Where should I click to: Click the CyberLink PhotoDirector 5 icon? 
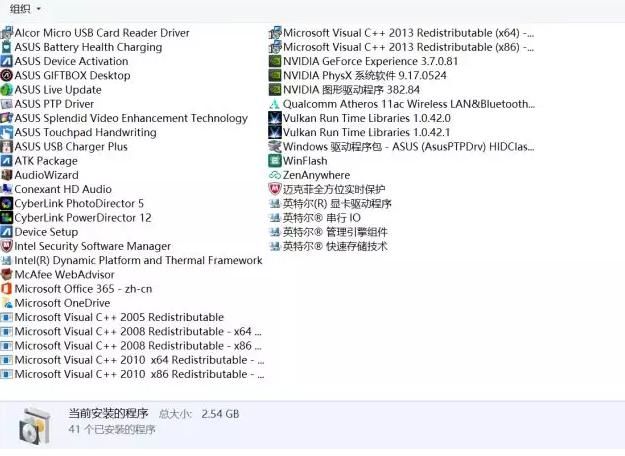pyautogui.click(x=7, y=204)
